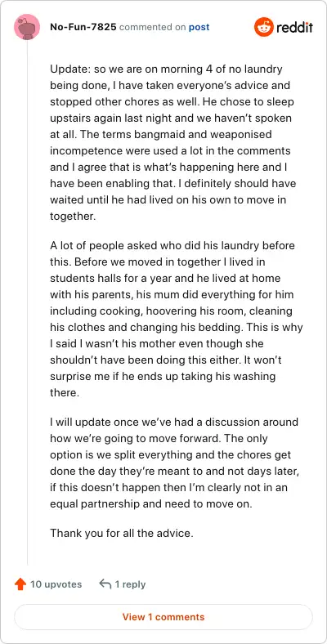This screenshot has width=327, height=644.
Task: Click the "Thank you for all the advice." line
Action: 122,534
